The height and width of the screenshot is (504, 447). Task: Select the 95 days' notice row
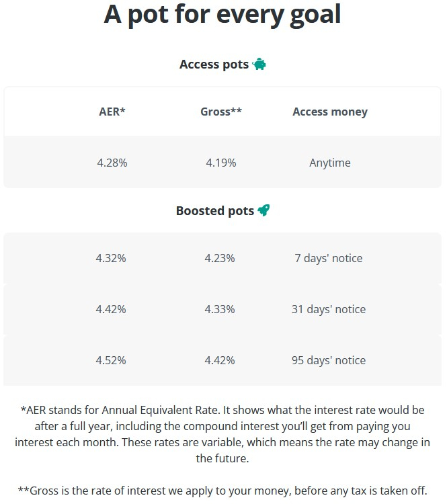click(222, 360)
